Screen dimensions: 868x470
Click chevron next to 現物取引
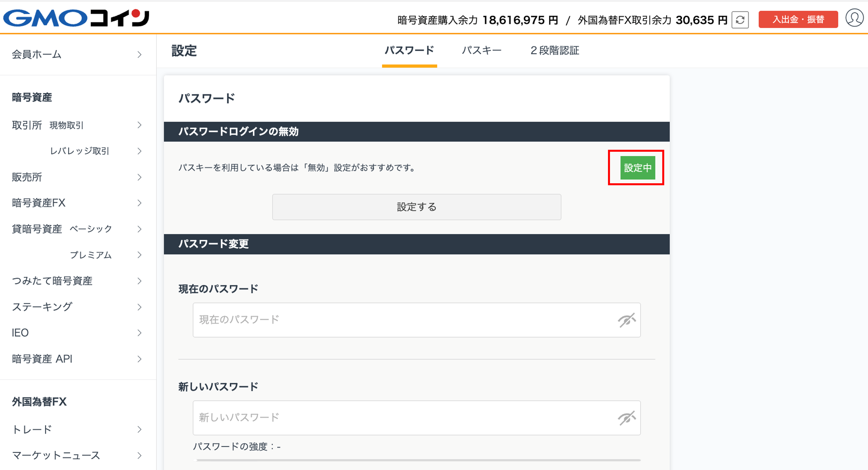(x=139, y=125)
